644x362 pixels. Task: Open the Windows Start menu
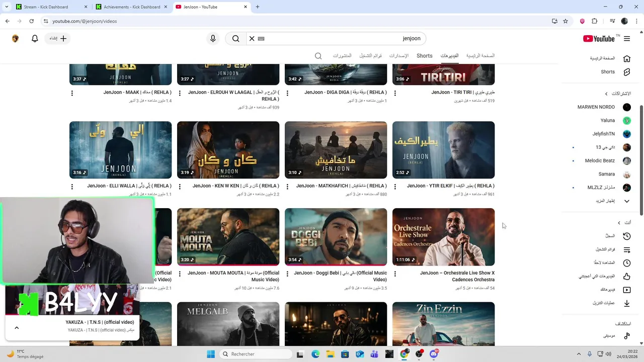[x=210, y=354]
